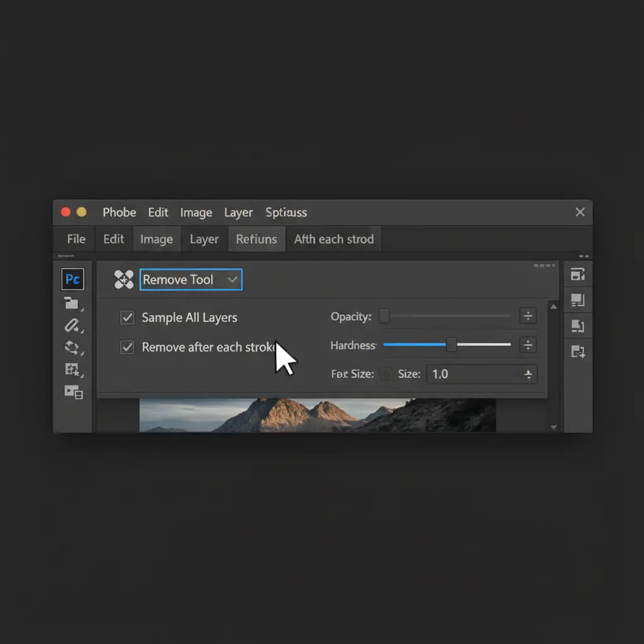The image size is (644, 644).
Task: Select the paperclip healing tool icon
Action: [72, 325]
